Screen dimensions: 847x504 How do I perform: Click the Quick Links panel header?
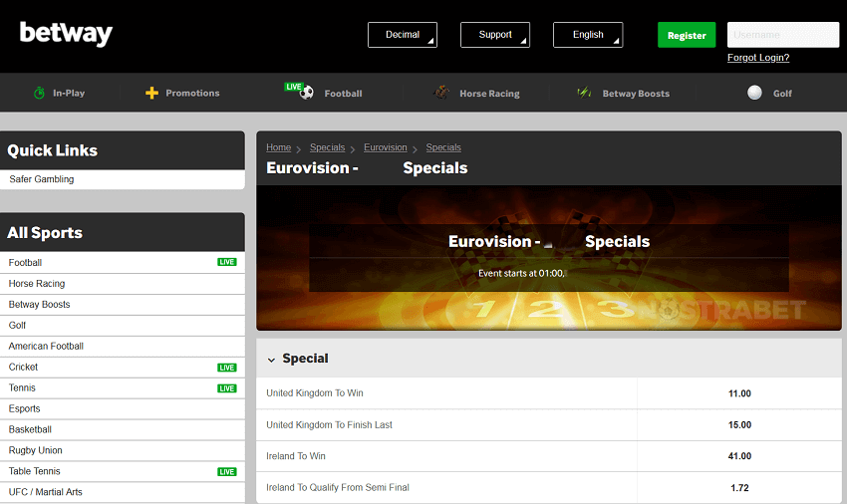pos(123,150)
